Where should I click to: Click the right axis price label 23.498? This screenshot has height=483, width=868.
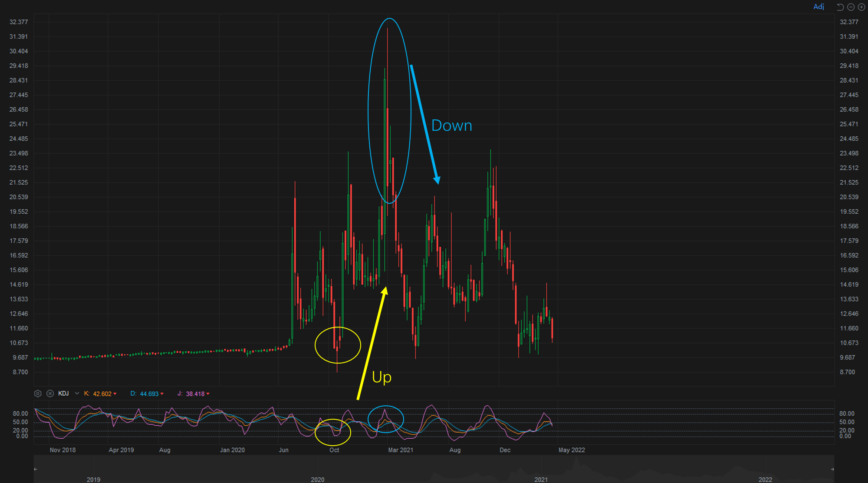[x=849, y=153]
